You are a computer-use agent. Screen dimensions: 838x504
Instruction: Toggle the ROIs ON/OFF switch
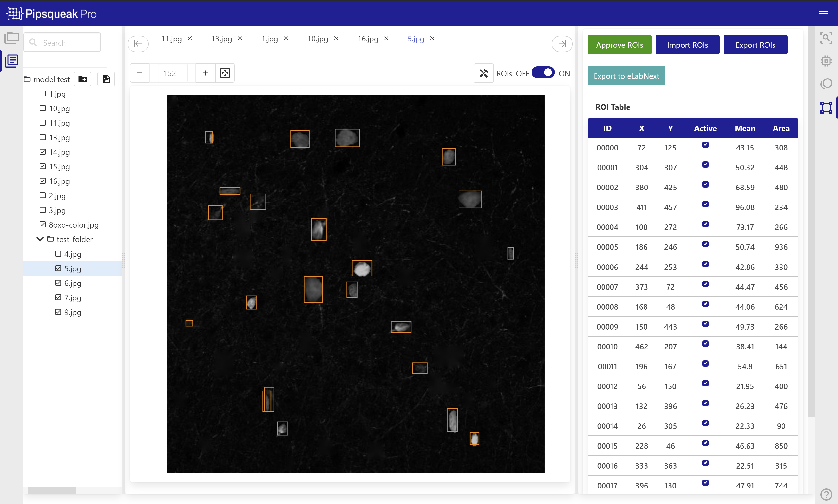[543, 73]
